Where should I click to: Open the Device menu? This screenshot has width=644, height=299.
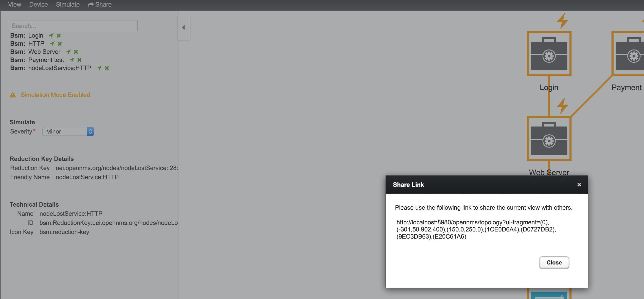pos(38,5)
